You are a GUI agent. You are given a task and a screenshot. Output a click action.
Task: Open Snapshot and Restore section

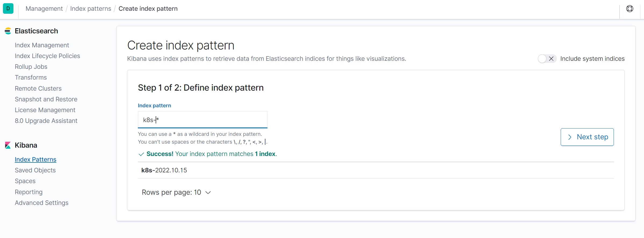pyautogui.click(x=46, y=99)
